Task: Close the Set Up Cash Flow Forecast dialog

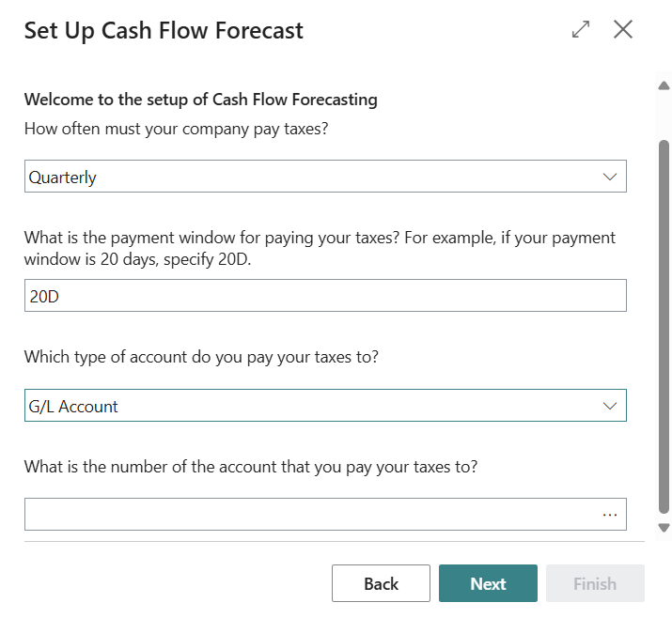Action: click(x=623, y=29)
